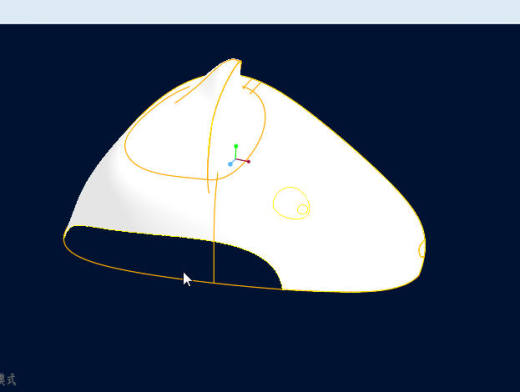Click the green Y-axis handle of the triad
The width and height of the screenshot is (520, 392).
pyautogui.click(x=236, y=146)
